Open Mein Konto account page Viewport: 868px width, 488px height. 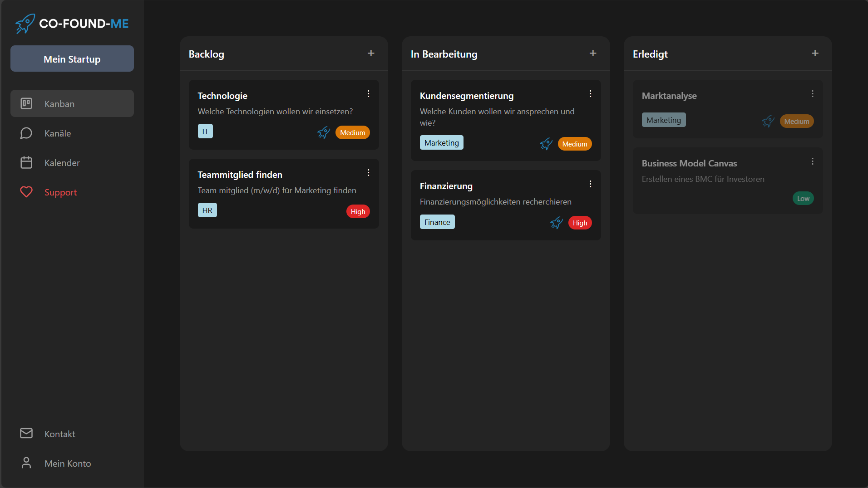(68, 464)
